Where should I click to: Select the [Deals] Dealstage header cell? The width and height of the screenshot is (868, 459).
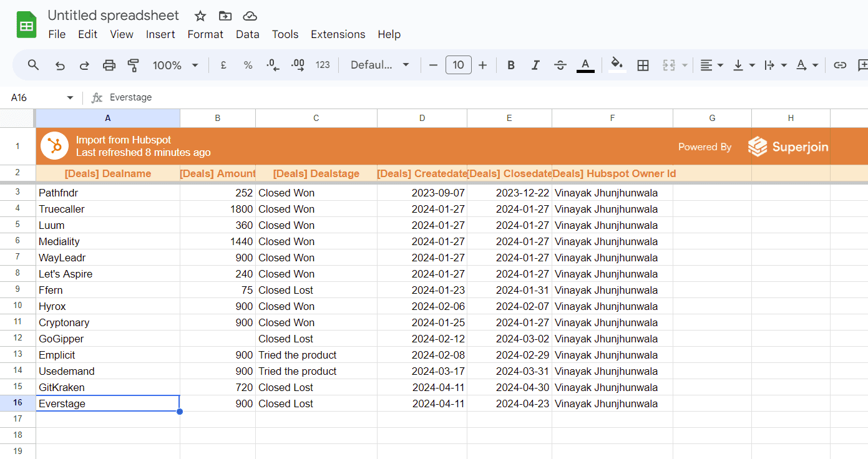(316, 173)
